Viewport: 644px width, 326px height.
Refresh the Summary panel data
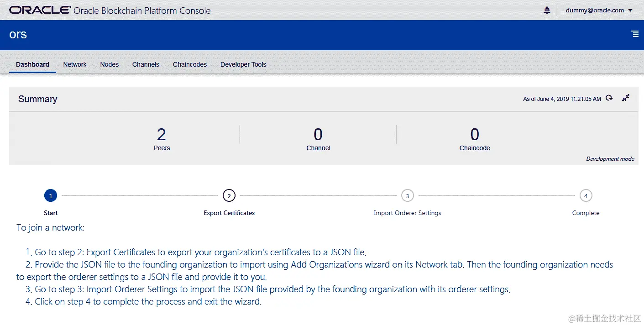pos(609,98)
